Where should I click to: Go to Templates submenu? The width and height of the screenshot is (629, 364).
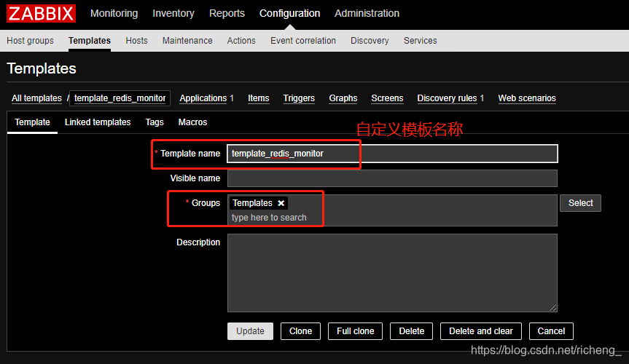90,41
